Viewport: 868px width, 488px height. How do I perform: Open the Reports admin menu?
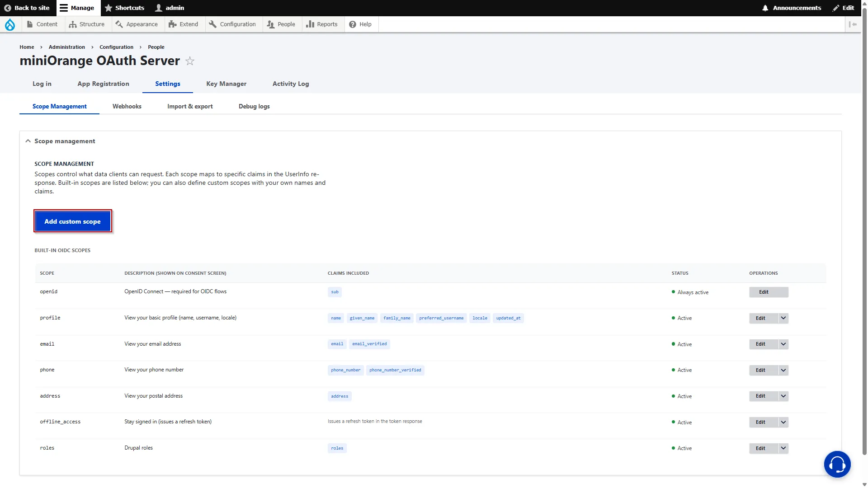click(x=322, y=24)
